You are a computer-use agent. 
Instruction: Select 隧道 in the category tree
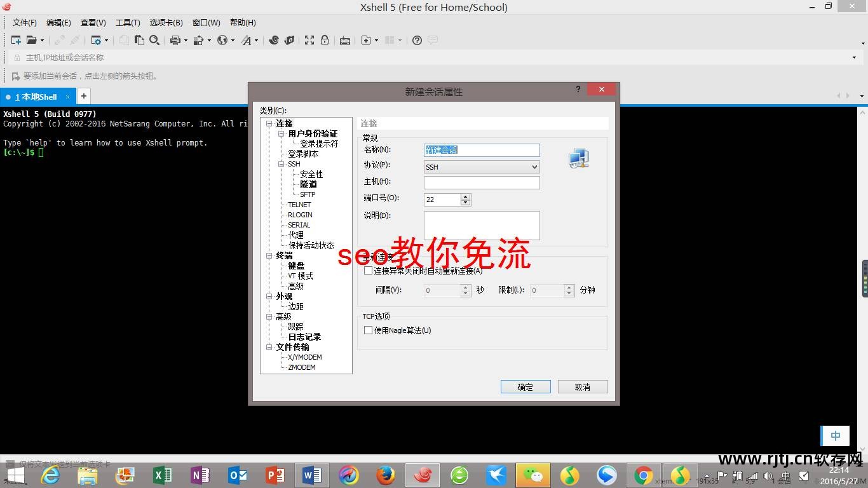tap(309, 184)
